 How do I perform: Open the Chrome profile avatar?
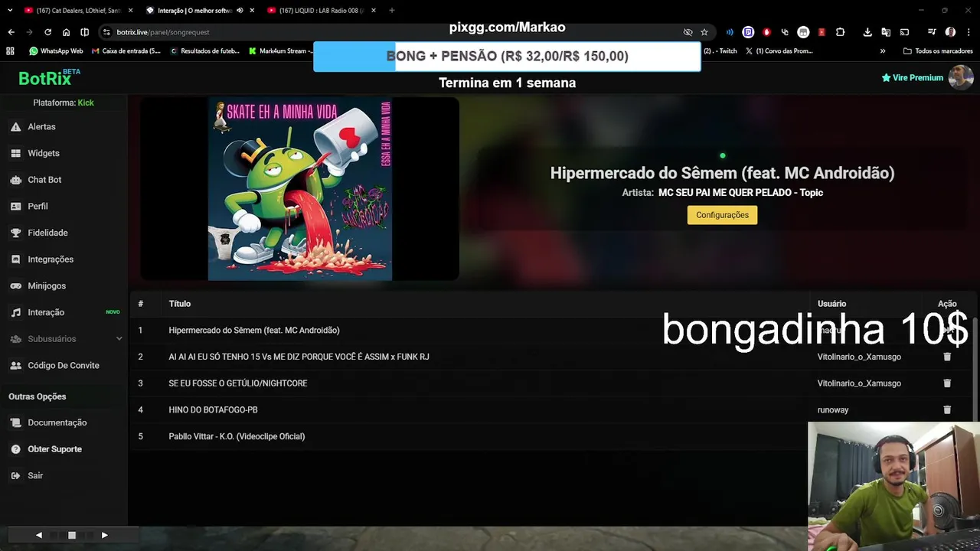(x=950, y=32)
